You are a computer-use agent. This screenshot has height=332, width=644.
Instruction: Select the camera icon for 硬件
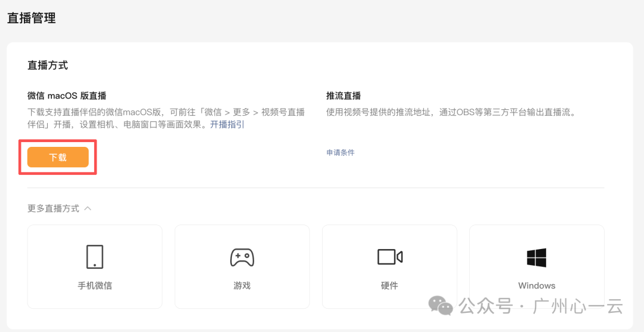tap(390, 257)
